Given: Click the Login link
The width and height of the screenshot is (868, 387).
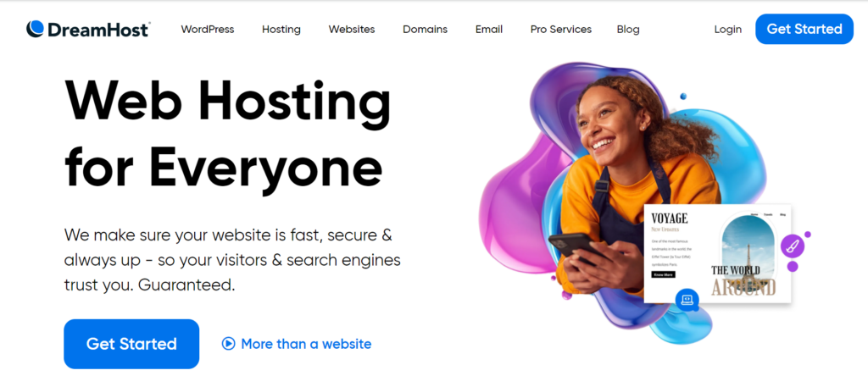Looking at the screenshot, I should (728, 30).
